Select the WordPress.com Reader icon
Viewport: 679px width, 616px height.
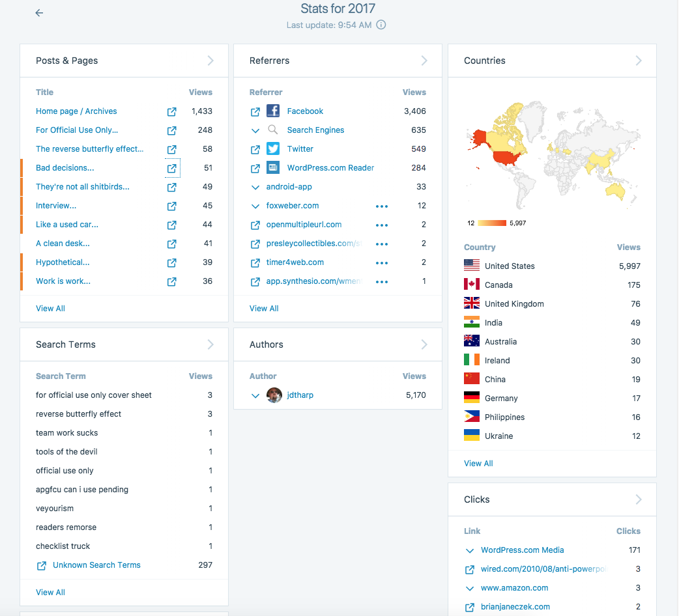(x=273, y=167)
